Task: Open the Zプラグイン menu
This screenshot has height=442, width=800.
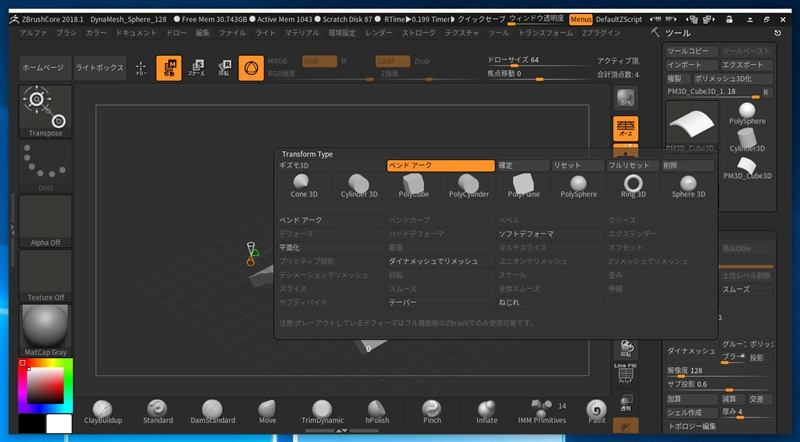Action: tap(601, 33)
